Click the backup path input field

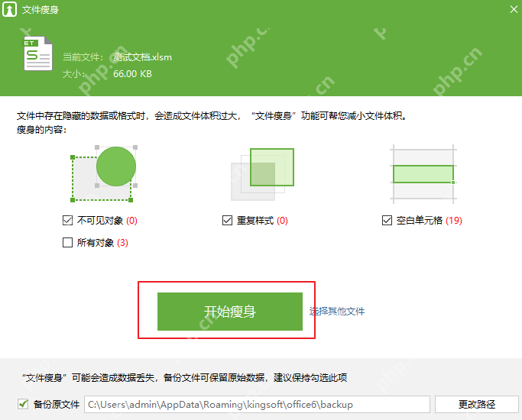coord(257,405)
